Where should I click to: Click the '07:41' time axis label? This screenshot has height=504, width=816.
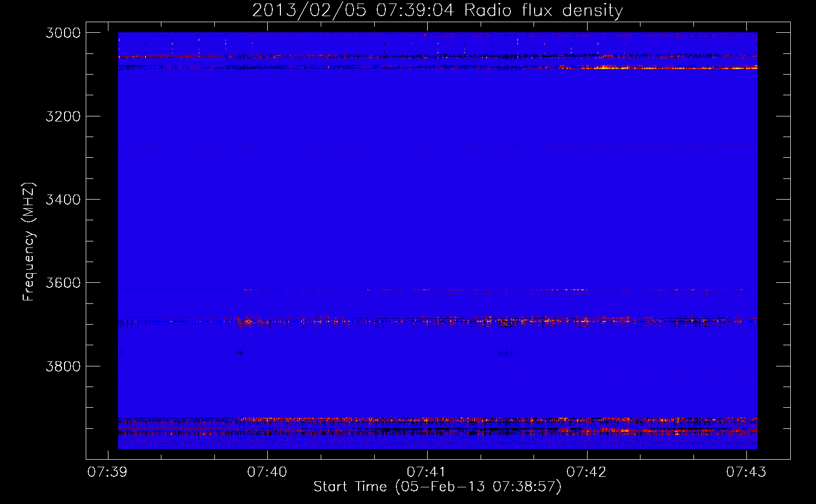point(427,472)
